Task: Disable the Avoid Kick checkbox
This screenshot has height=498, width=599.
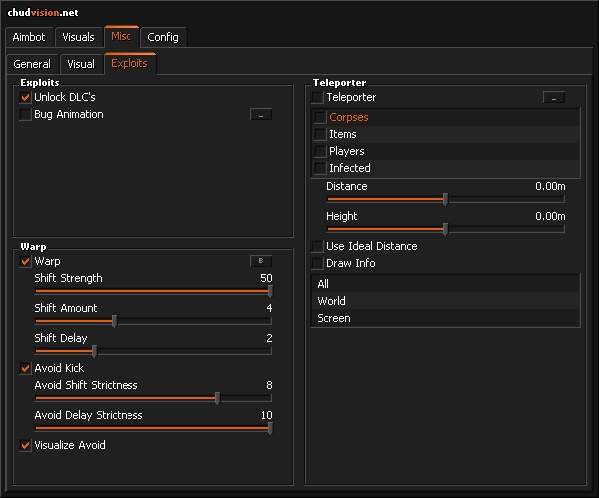Action: (25, 369)
